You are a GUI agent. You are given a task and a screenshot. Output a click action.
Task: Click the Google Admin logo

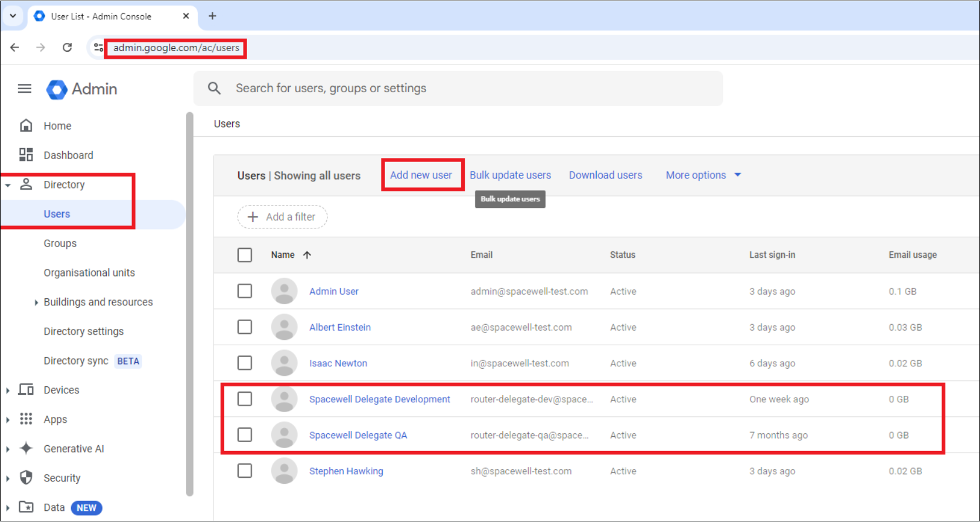pyautogui.click(x=82, y=89)
